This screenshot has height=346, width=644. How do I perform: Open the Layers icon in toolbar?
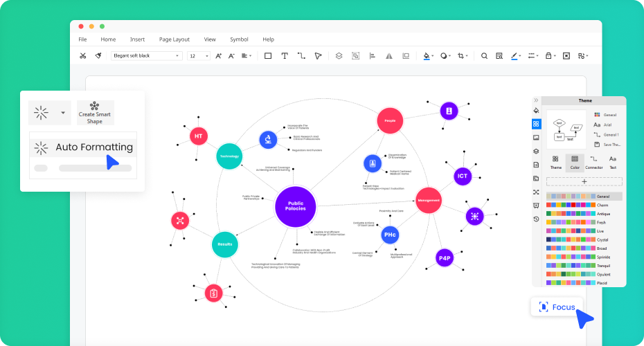click(x=339, y=55)
